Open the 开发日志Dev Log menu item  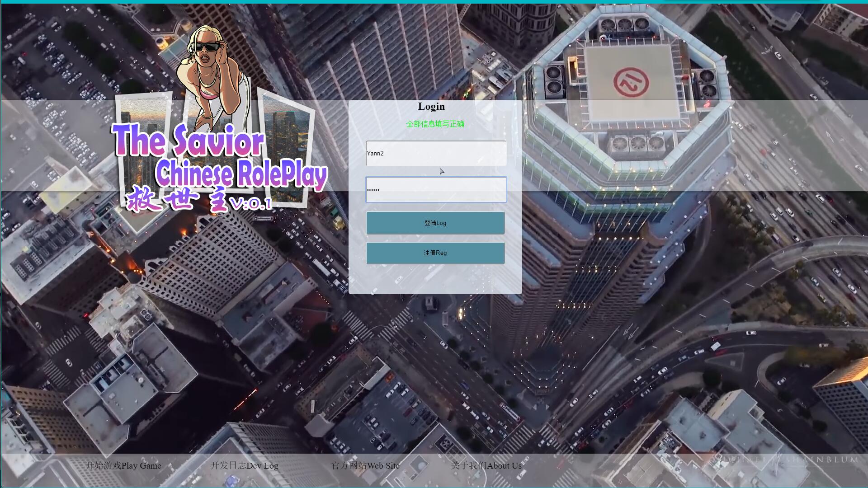coord(245,466)
